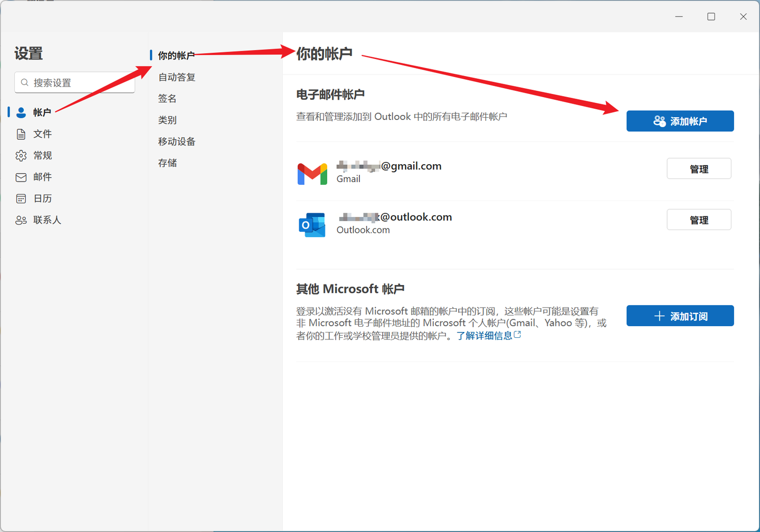Click the 你的帐户 page heading
The width and height of the screenshot is (760, 532).
(x=324, y=54)
